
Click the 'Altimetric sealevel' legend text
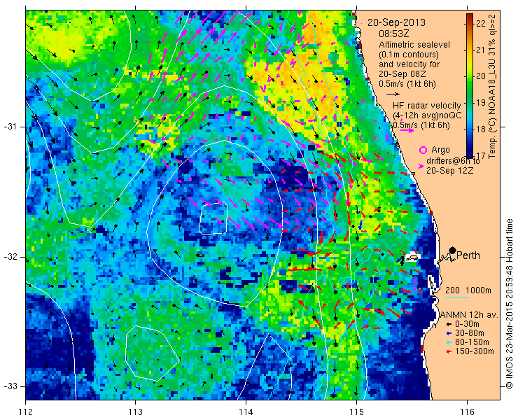click(414, 45)
